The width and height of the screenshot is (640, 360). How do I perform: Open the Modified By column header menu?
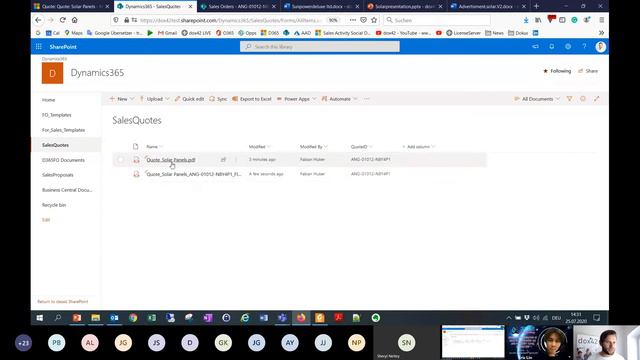click(313, 147)
